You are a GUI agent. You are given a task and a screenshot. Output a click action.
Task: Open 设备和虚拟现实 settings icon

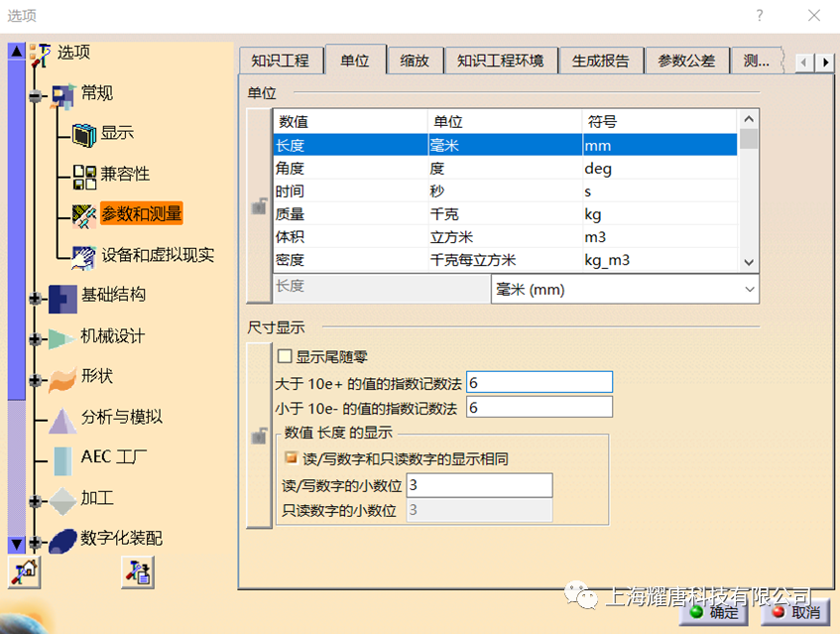click(x=84, y=256)
